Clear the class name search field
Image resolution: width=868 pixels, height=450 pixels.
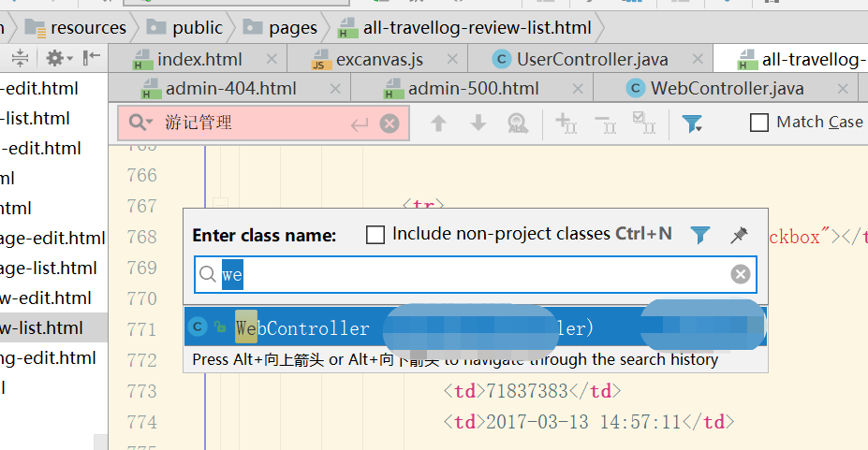pos(740,273)
